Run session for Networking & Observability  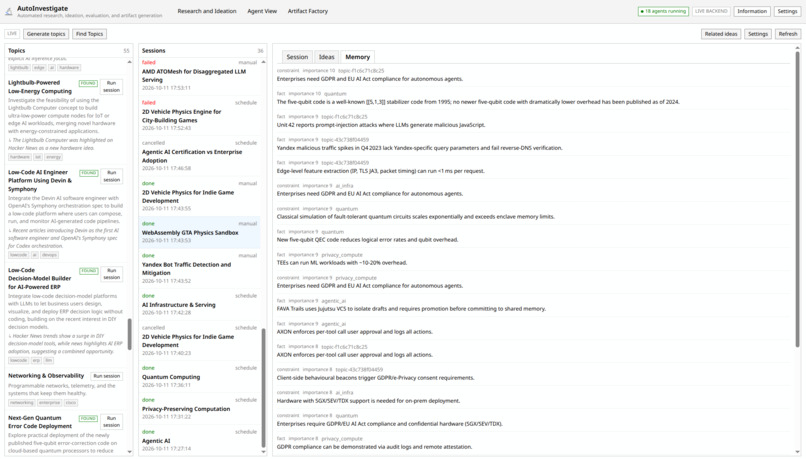pyautogui.click(x=106, y=376)
